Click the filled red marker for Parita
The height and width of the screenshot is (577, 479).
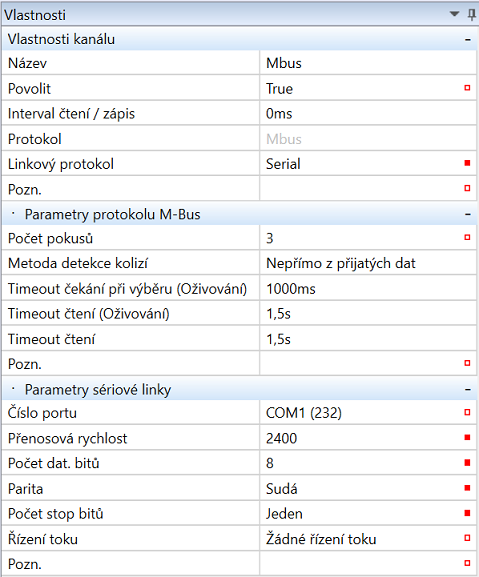467,488
